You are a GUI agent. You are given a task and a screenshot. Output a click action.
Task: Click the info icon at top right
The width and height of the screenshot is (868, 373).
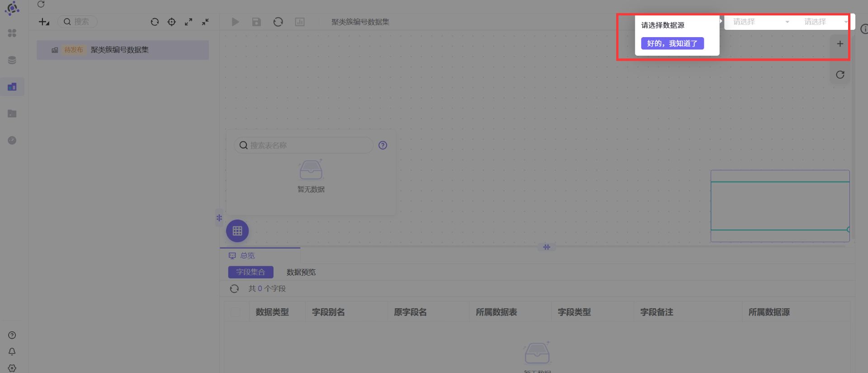coord(864,29)
